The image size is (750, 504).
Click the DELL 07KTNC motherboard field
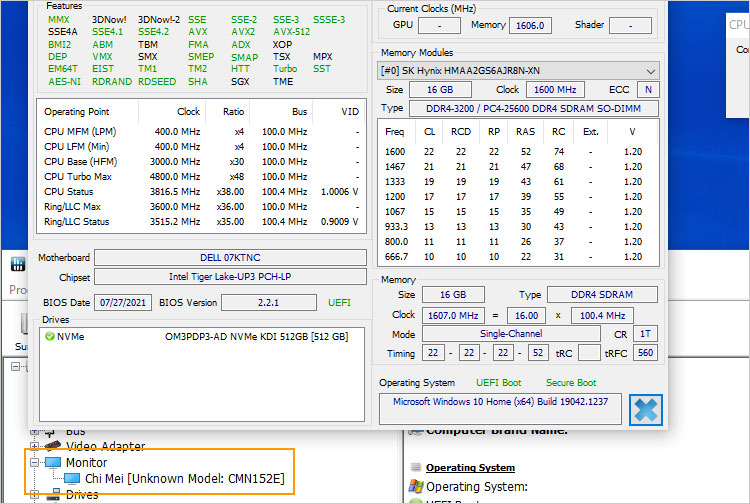pyautogui.click(x=231, y=258)
